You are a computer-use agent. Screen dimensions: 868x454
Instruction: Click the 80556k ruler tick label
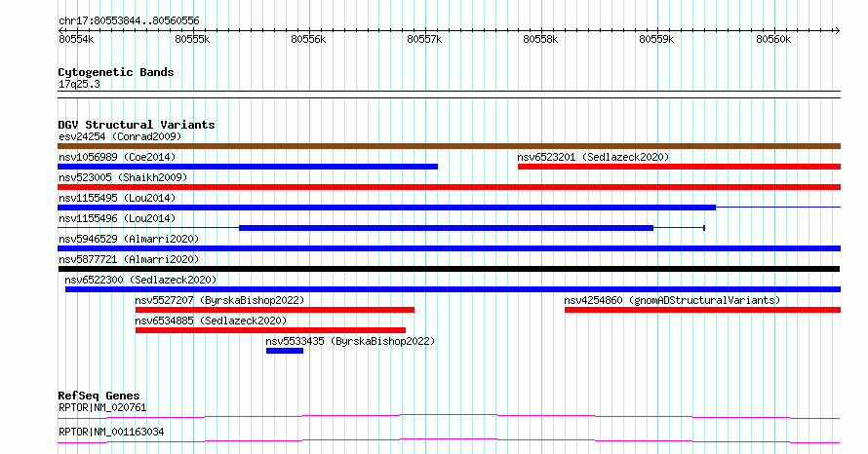point(308,39)
